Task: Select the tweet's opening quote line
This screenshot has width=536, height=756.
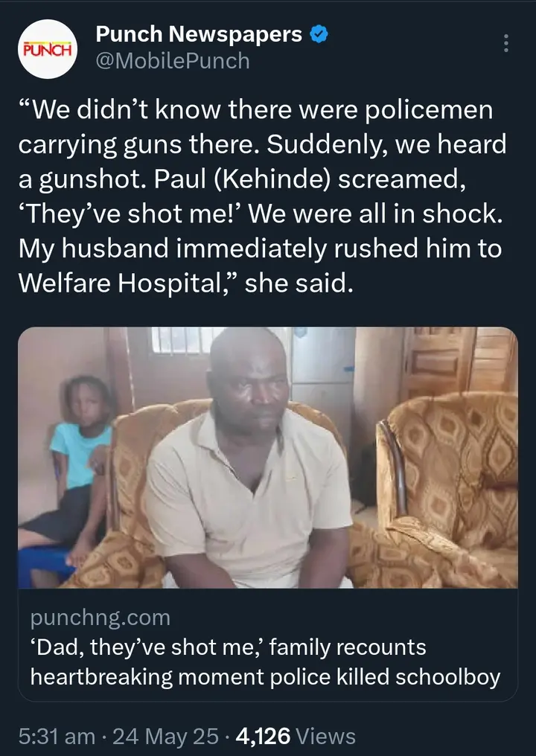Action: (255, 110)
